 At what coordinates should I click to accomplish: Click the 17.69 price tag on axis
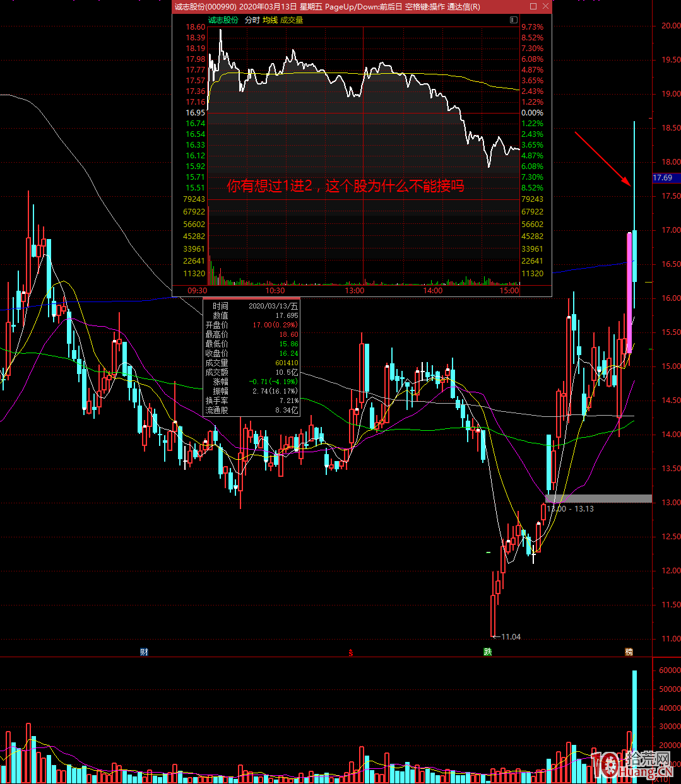(x=664, y=178)
